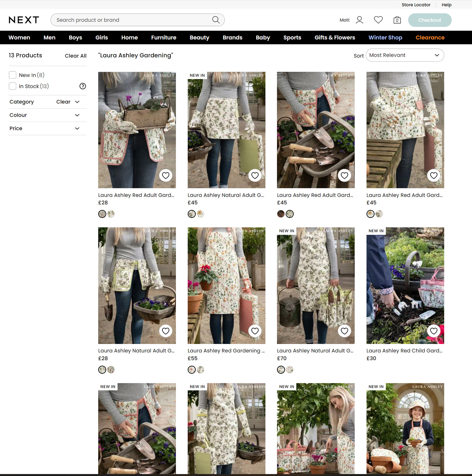Tick the In Stock filter checkbox

click(x=13, y=86)
